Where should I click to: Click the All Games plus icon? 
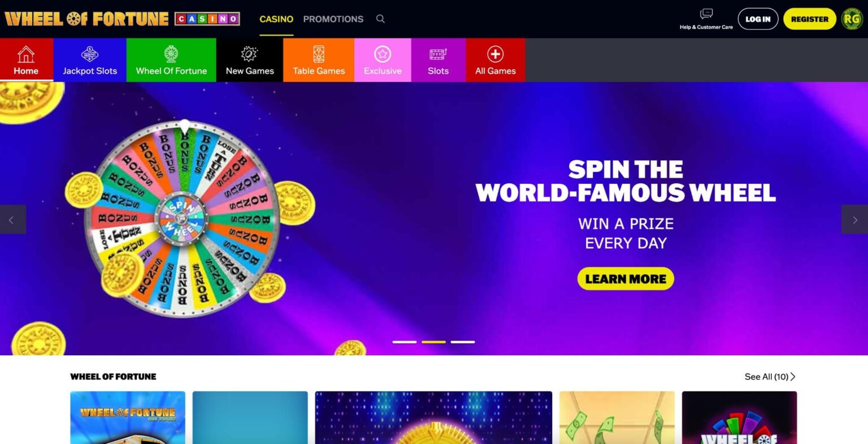coord(495,54)
